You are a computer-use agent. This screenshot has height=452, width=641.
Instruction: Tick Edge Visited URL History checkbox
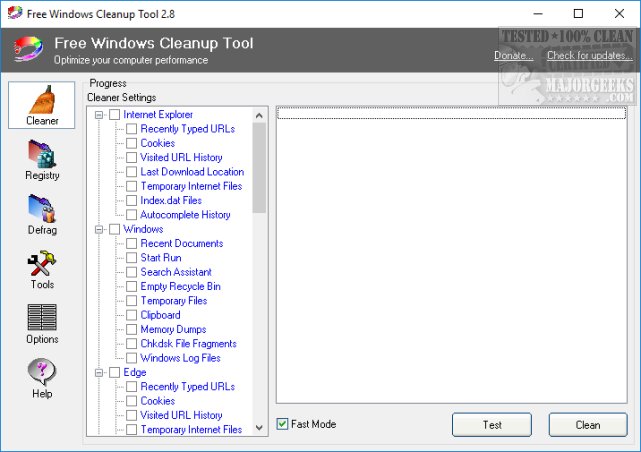coord(131,415)
